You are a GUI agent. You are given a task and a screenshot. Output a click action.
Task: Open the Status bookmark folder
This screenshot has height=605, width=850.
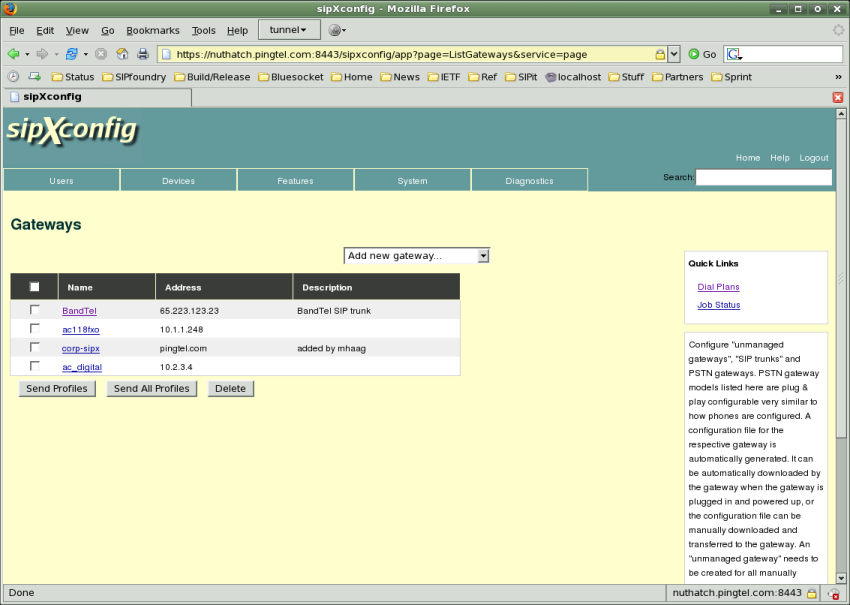73,77
